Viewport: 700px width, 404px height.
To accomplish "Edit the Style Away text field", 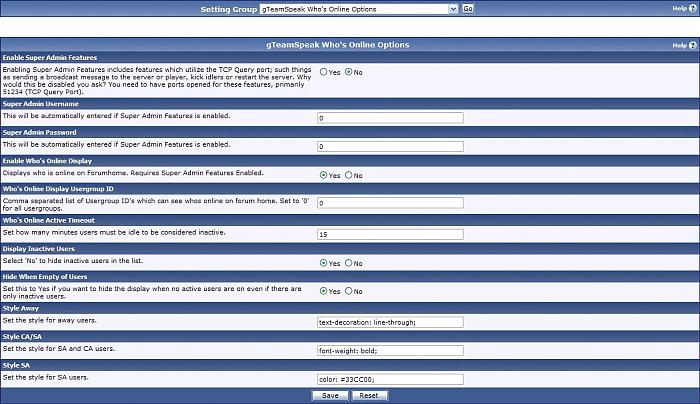I will [x=389, y=322].
